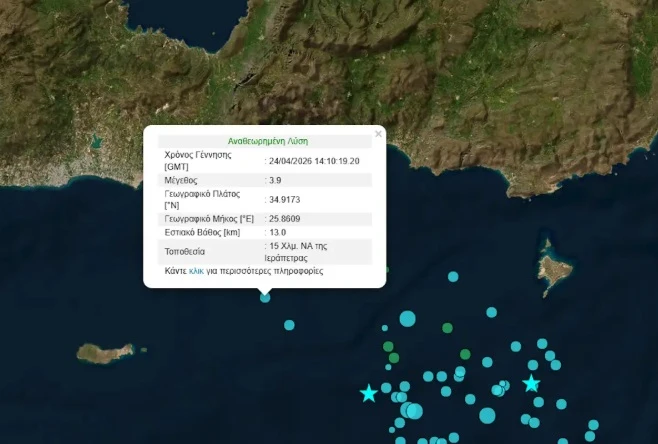Image resolution: width=658 pixels, height=444 pixels.
Task: Click the elongated island in the bottom left
Action: pos(105,353)
